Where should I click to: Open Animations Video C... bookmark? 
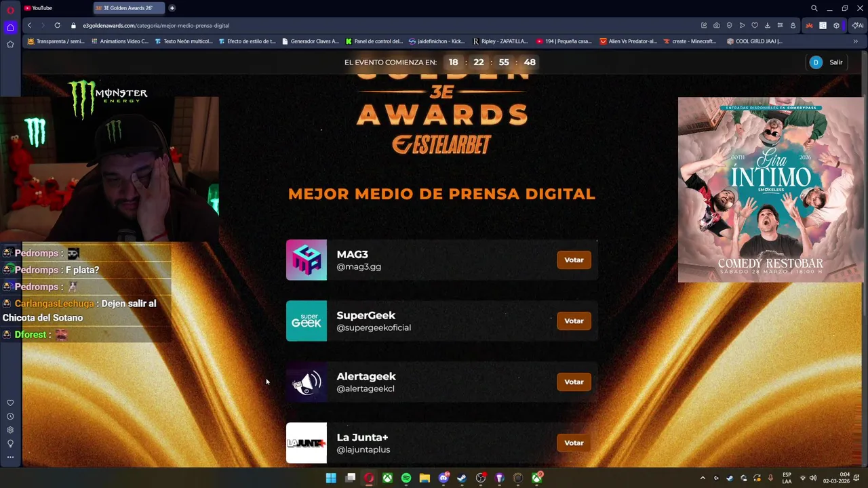click(119, 41)
